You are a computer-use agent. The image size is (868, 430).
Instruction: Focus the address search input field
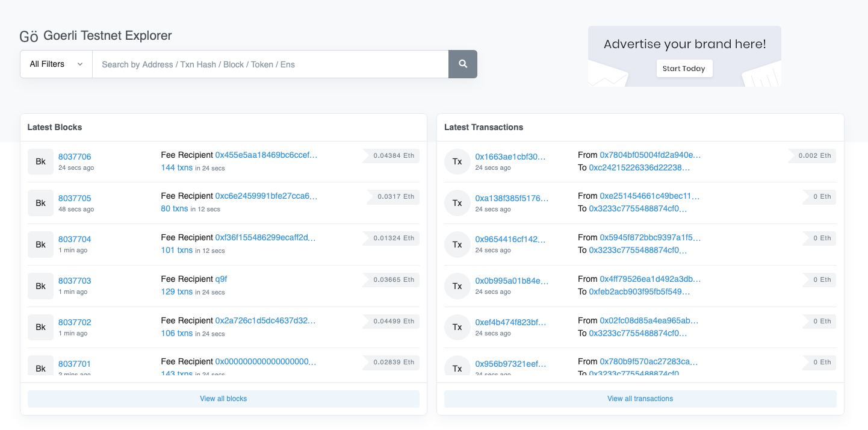point(270,64)
